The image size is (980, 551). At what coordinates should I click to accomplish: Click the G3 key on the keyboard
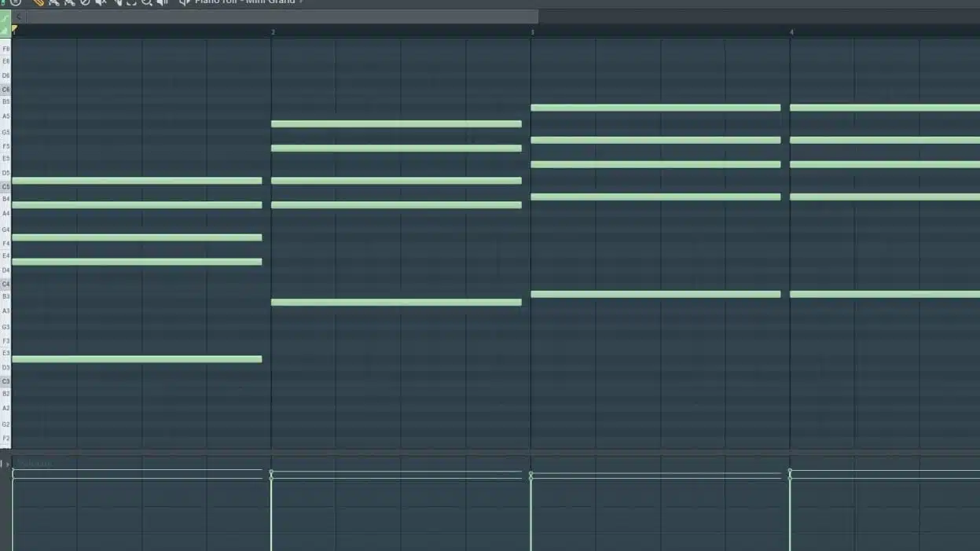click(6, 327)
